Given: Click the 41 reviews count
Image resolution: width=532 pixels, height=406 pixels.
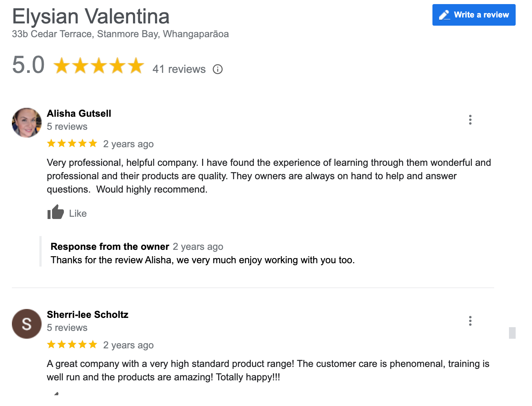Looking at the screenshot, I should coord(179,69).
